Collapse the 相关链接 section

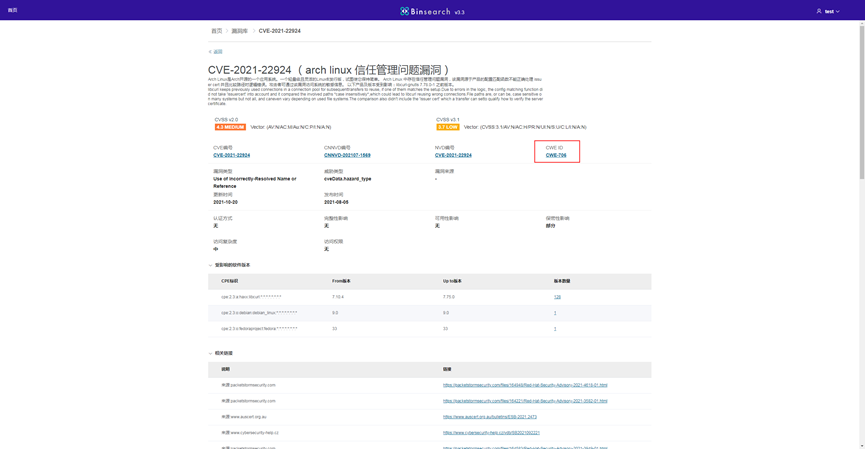tap(211, 353)
